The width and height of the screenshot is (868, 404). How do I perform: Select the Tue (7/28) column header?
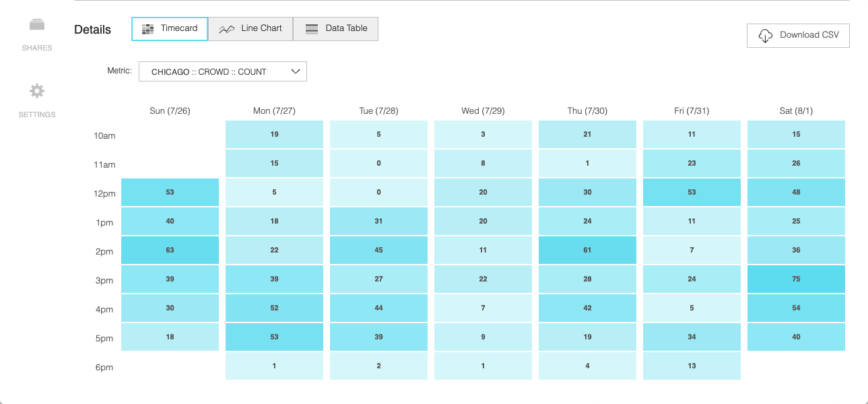pyautogui.click(x=378, y=110)
